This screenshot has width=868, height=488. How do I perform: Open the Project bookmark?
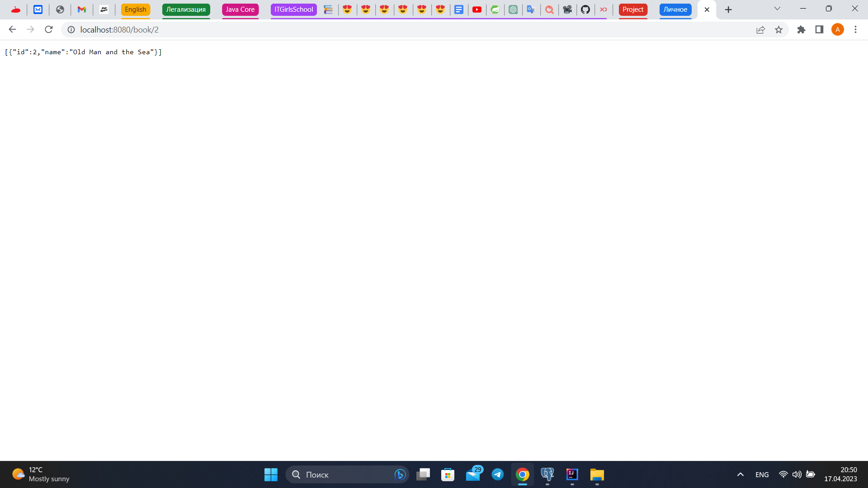tap(633, 9)
